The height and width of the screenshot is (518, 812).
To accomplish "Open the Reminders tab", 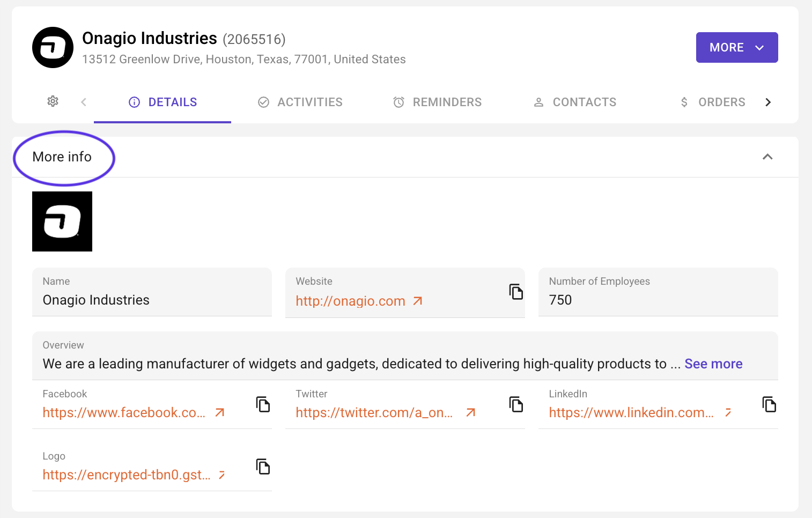I will [x=438, y=102].
